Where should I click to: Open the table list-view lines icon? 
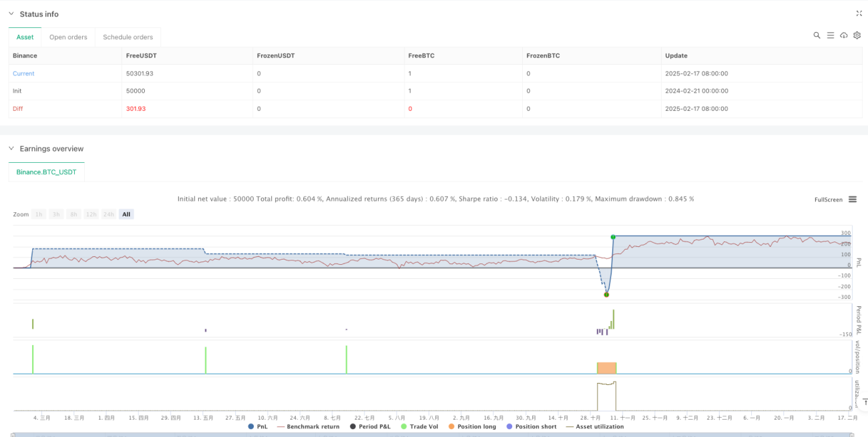[x=831, y=35]
